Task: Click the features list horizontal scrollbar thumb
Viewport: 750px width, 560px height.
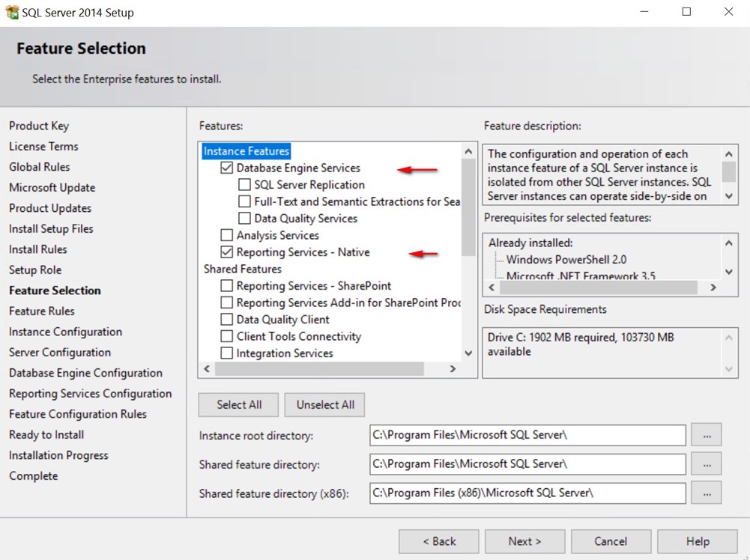Action: click(319, 369)
